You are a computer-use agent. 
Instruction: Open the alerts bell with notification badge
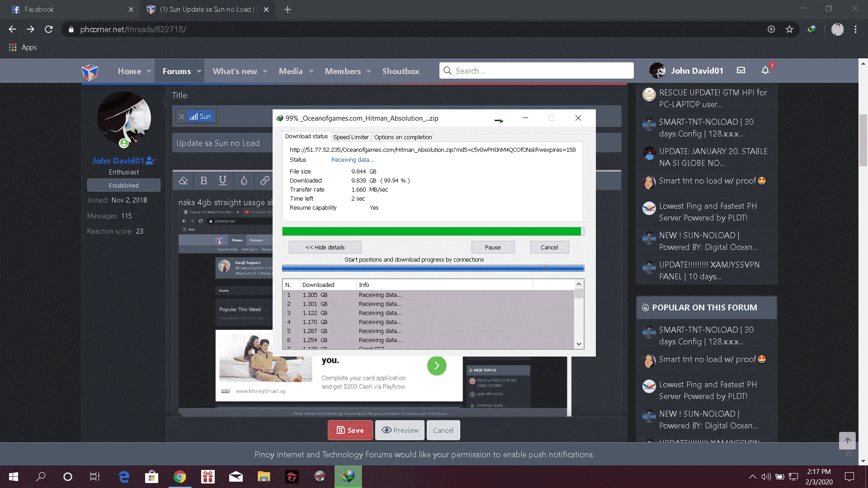(765, 70)
